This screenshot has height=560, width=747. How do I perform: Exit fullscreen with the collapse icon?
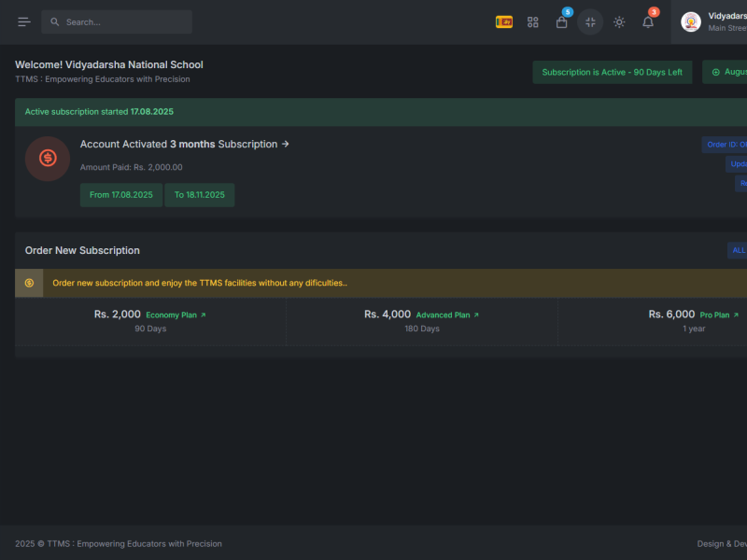pos(590,21)
